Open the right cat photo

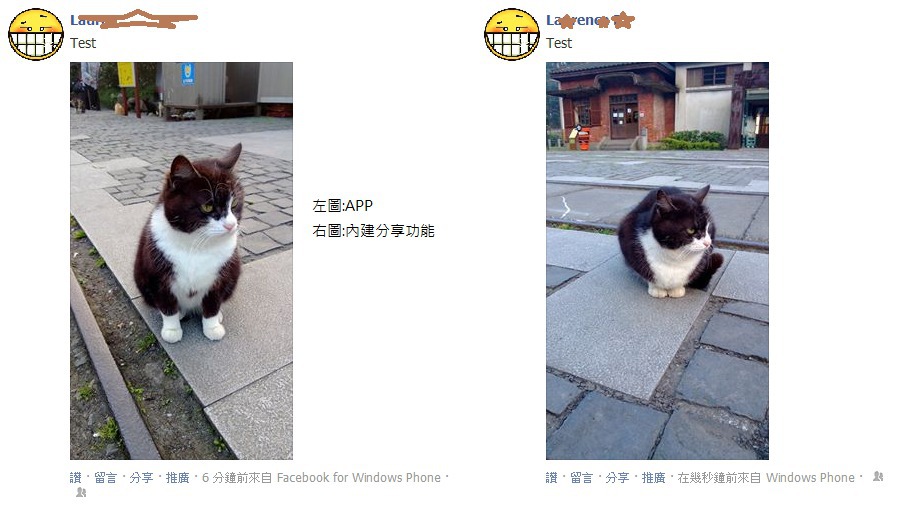tap(657, 261)
